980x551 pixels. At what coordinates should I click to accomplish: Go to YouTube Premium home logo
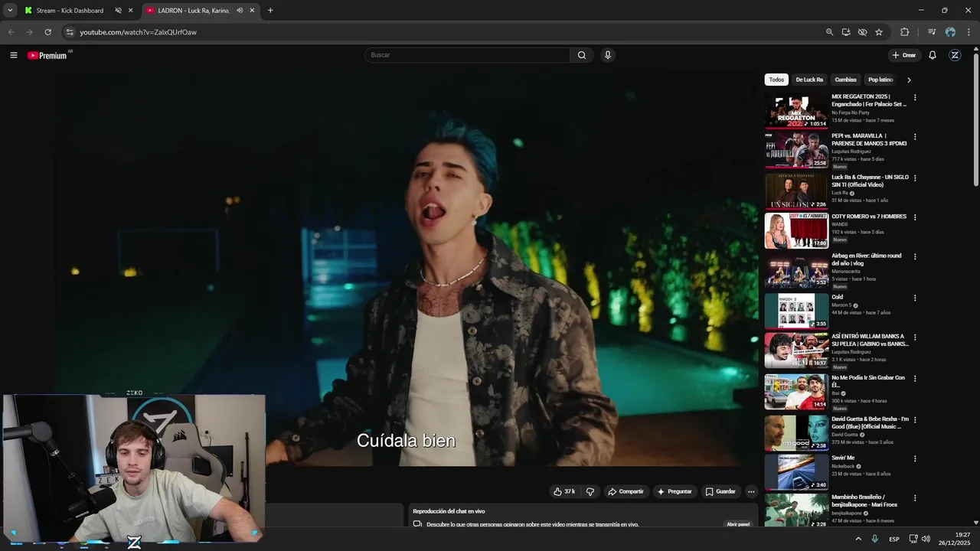[x=47, y=55]
